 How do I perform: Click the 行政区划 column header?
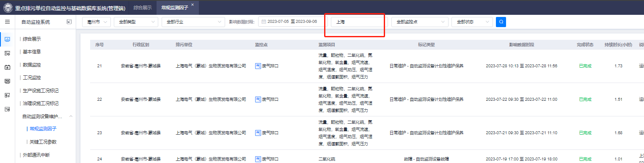(140, 45)
